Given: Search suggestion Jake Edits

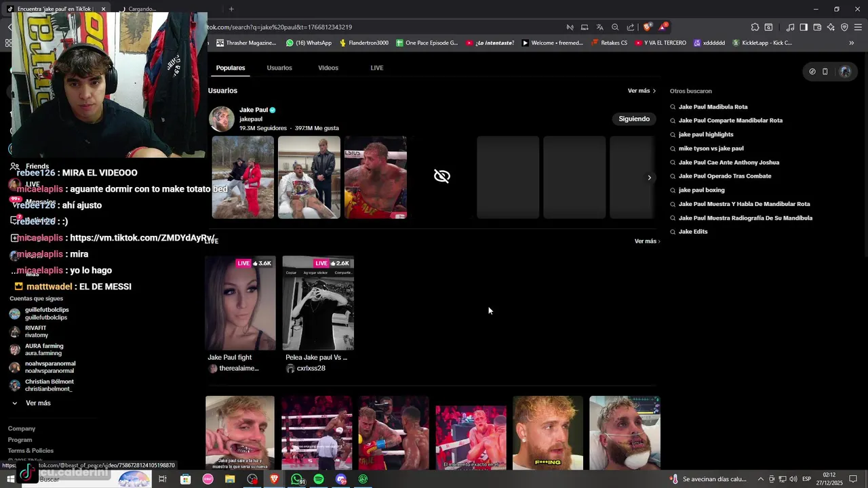Looking at the screenshot, I should click(692, 232).
